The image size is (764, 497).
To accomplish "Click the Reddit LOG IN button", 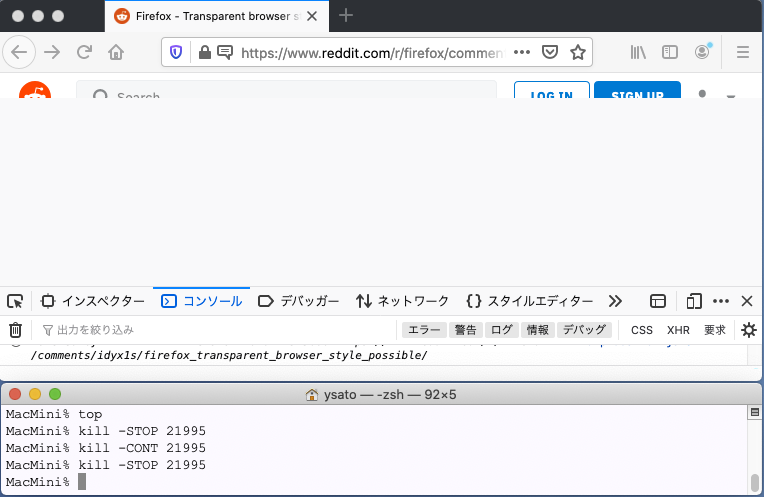I will pyautogui.click(x=551, y=93).
